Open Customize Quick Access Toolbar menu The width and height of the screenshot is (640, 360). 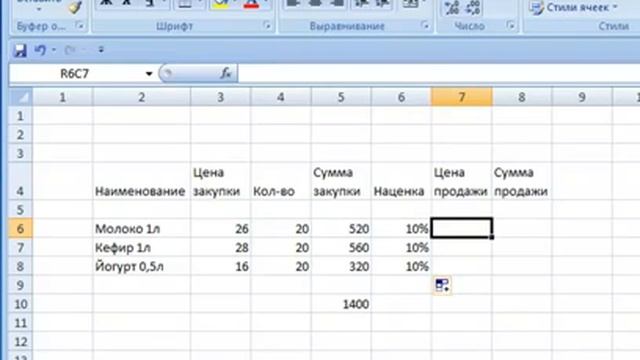point(101,50)
